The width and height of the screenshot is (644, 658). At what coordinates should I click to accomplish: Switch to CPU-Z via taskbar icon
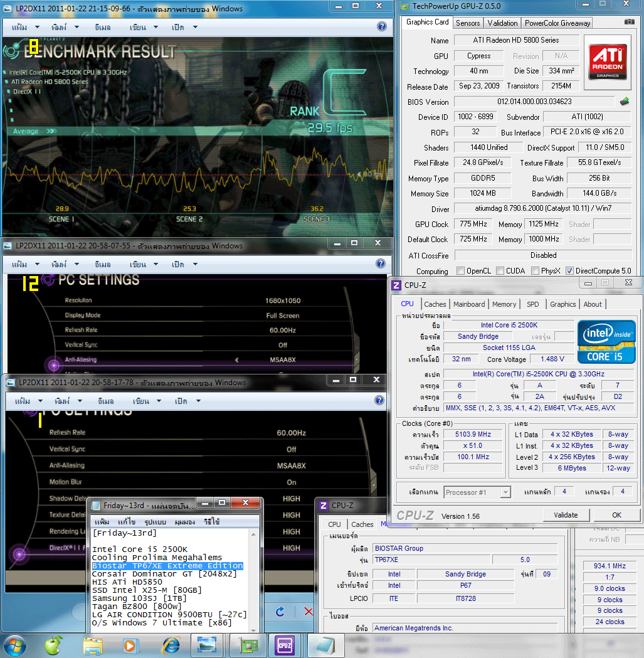[285, 645]
